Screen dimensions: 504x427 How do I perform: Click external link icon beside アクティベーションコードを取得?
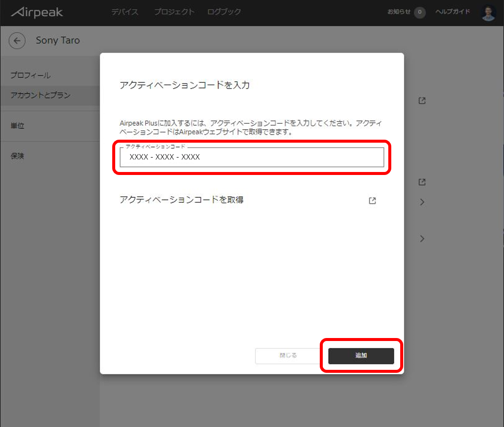coord(372,201)
